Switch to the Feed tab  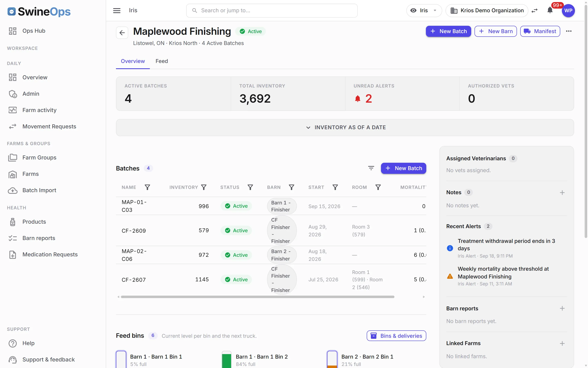161,61
